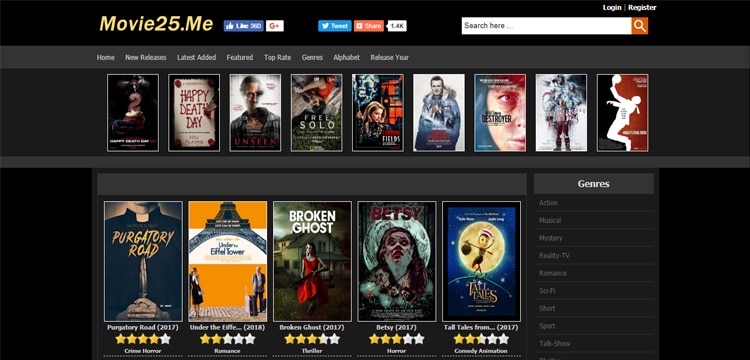Click the star rating under Betsy

(397, 339)
